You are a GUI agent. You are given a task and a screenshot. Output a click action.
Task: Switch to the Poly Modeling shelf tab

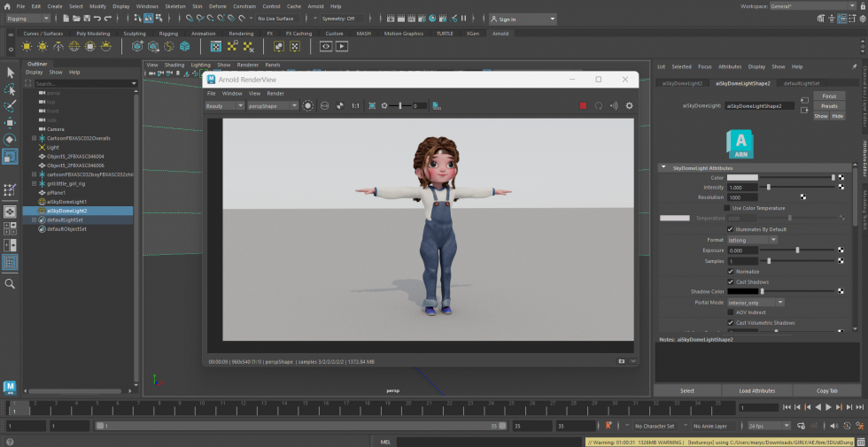[93, 34]
